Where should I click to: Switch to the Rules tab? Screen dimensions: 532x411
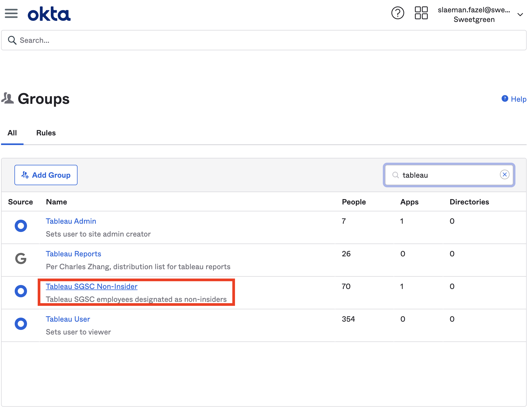[x=46, y=133]
